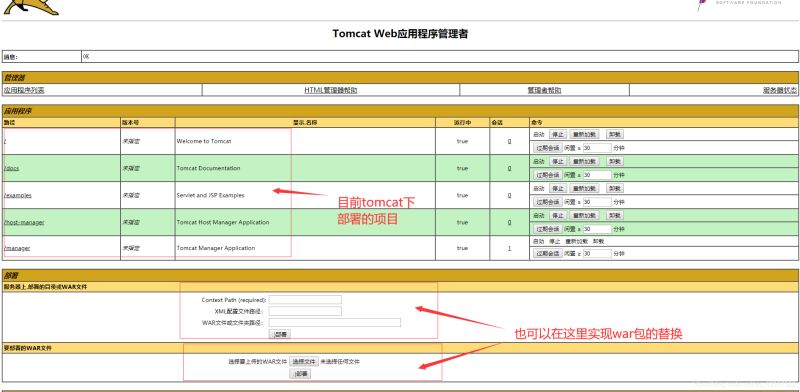Click the XML配置文件路径 input field
This screenshot has width=800, height=392.
point(305,311)
